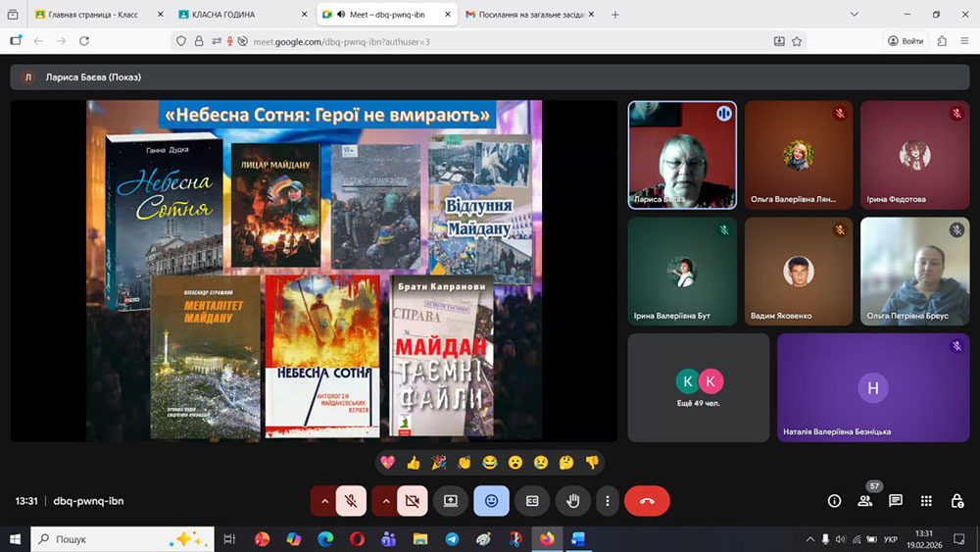
Task: Open the in-call chat panel
Action: point(896,501)
